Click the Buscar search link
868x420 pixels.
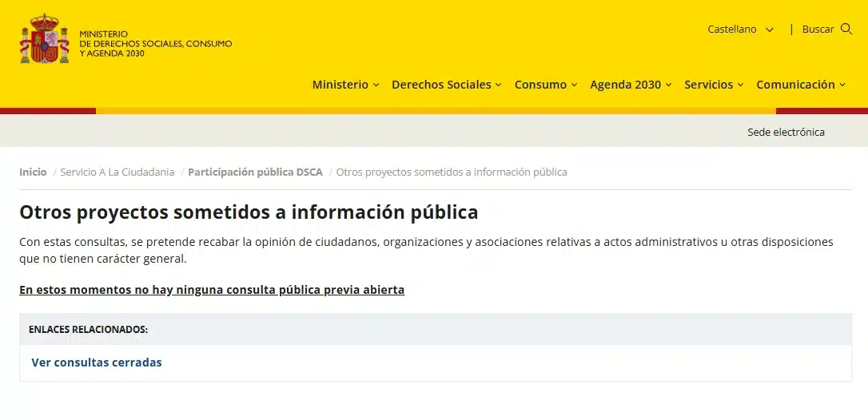pos(818,29)
